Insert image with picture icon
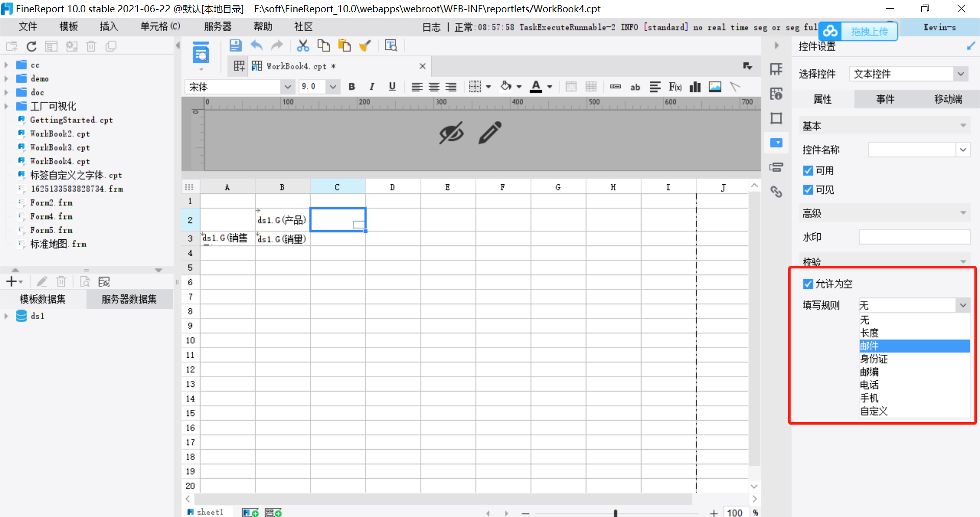Viewport: 980px width, 517px height. pos(715,87)
